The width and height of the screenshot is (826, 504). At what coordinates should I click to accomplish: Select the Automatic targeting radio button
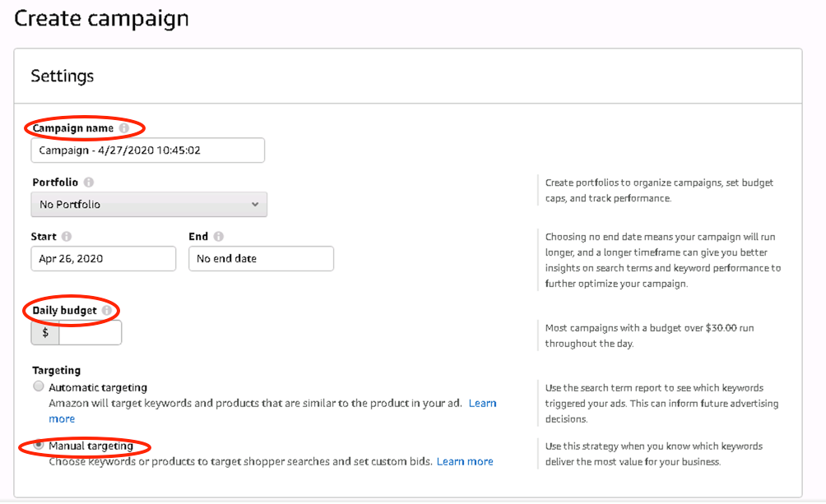(x=39, y=386)
